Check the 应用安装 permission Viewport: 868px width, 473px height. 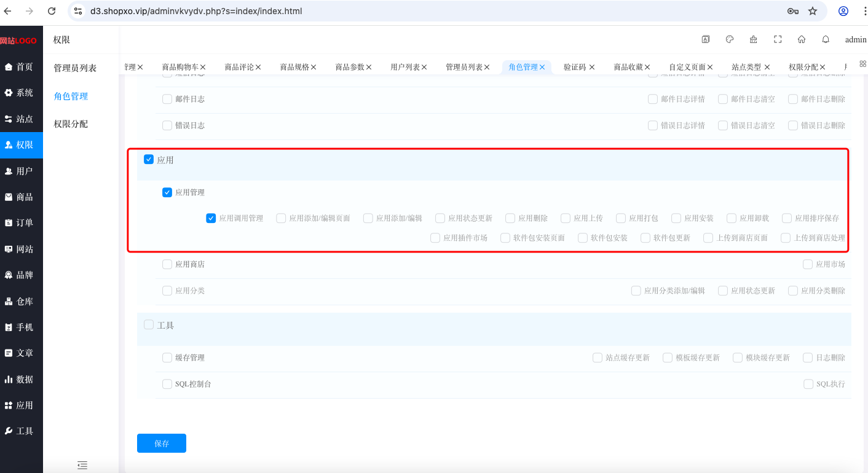(676, 218)
